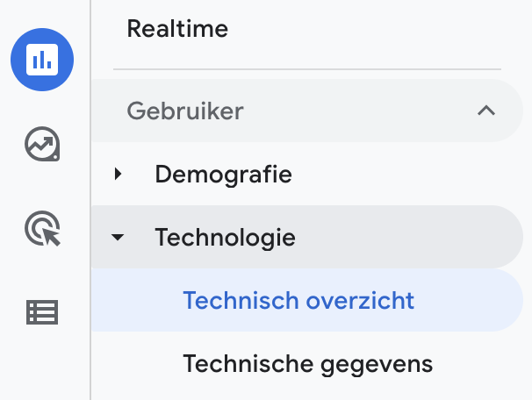The image size is (532, 400).
Task: Expand the Demografie triangle arrow
Action: 119,175
